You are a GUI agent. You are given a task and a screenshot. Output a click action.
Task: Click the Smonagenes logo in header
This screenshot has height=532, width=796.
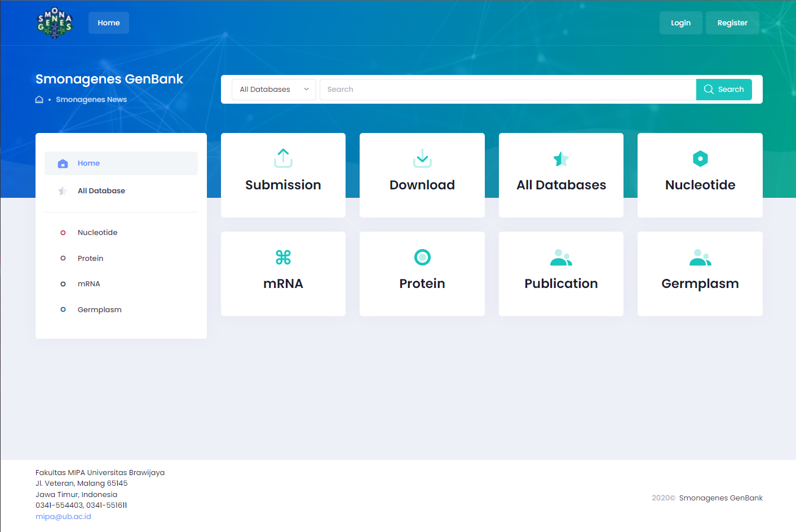pos(55,23)
